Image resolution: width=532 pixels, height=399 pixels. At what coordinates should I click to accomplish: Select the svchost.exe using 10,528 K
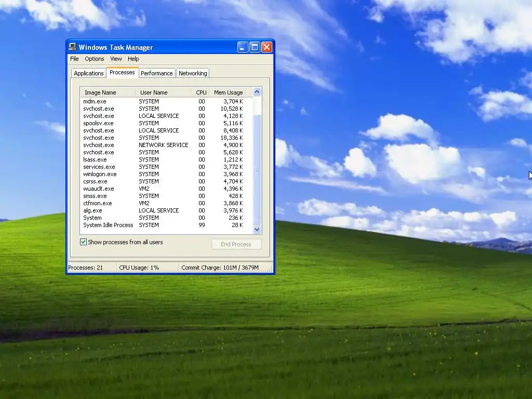pos(166,109)
